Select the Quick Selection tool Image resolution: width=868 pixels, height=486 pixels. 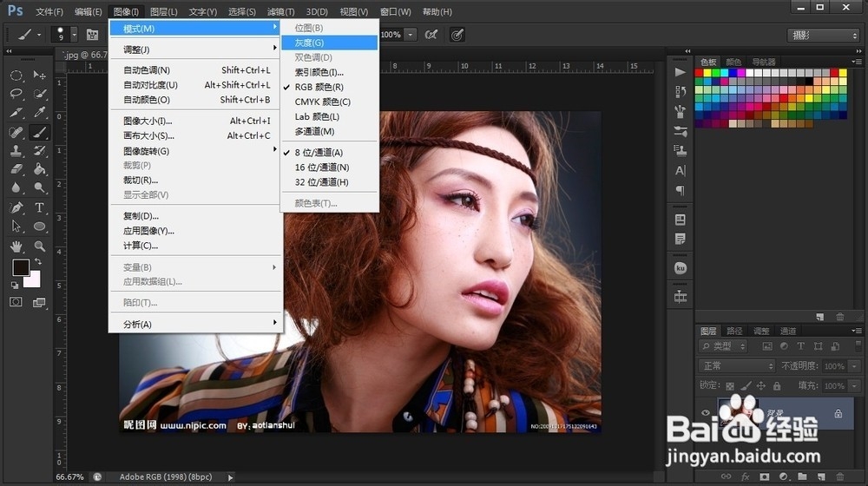point(39,94)
